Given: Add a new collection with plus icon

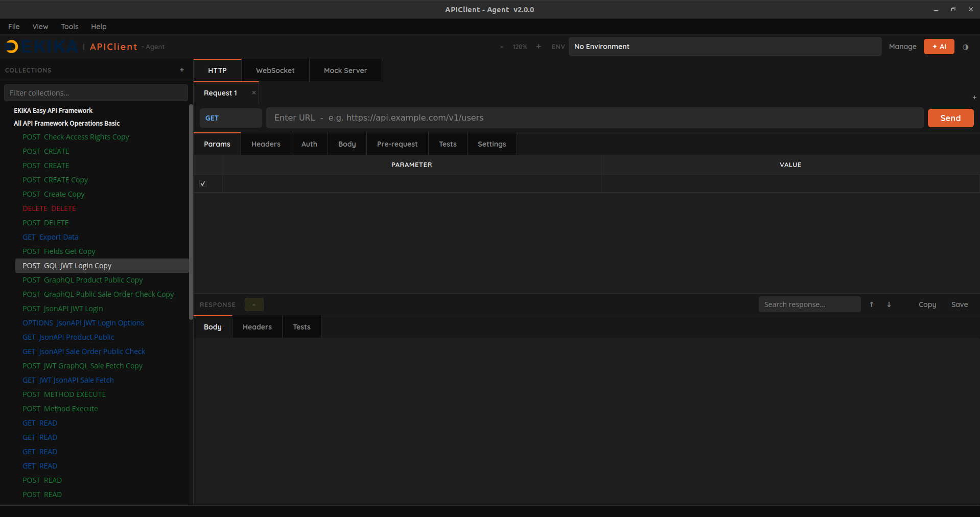Looking at the screenshot, I should pos(182,70).
